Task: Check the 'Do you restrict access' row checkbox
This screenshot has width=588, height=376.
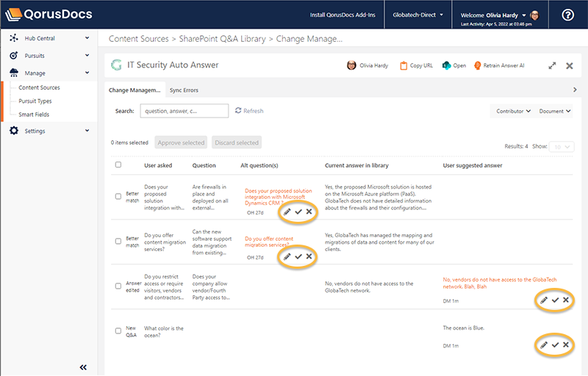Action: point(118,286)
